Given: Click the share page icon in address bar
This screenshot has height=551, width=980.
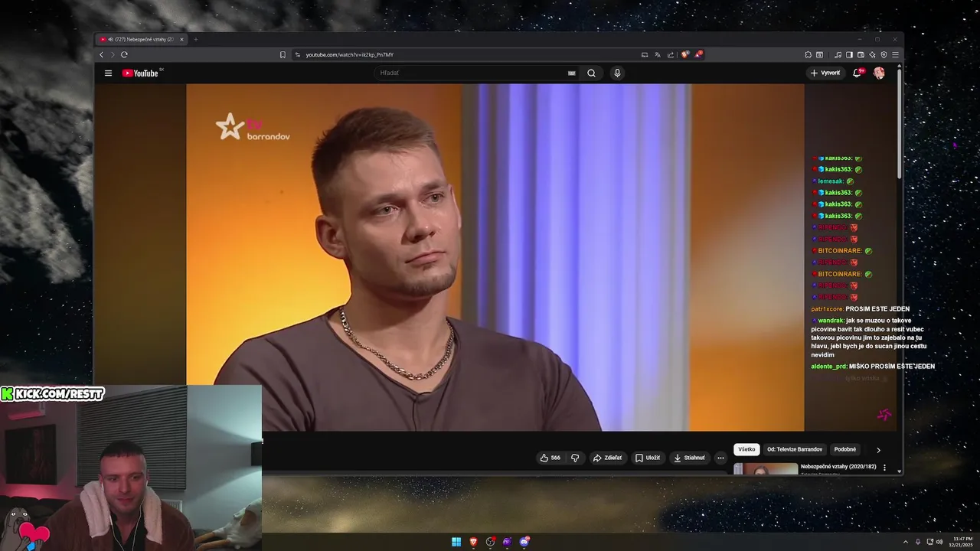Looking at the screenshot, I should point(671,54).
